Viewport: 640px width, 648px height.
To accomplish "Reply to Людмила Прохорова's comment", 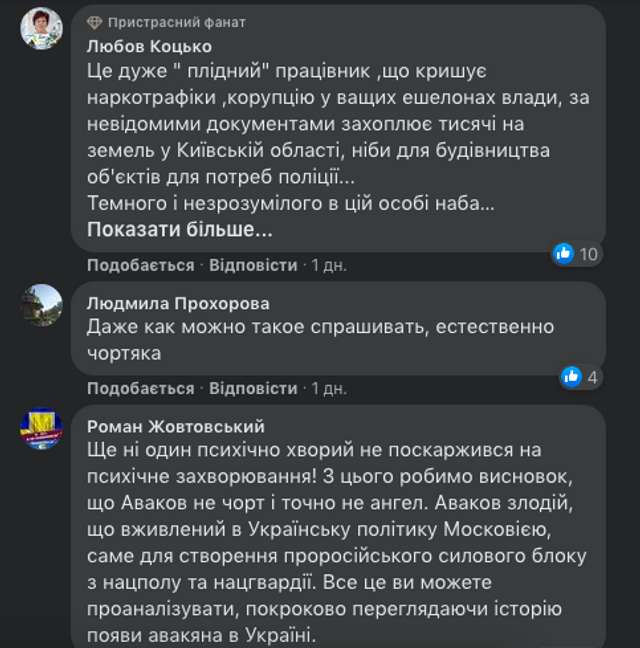I will pos(253,388).
